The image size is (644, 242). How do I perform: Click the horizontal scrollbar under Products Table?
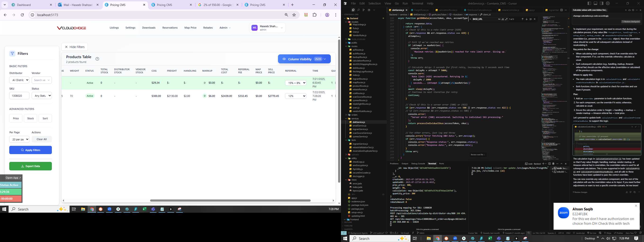point(230,200)
